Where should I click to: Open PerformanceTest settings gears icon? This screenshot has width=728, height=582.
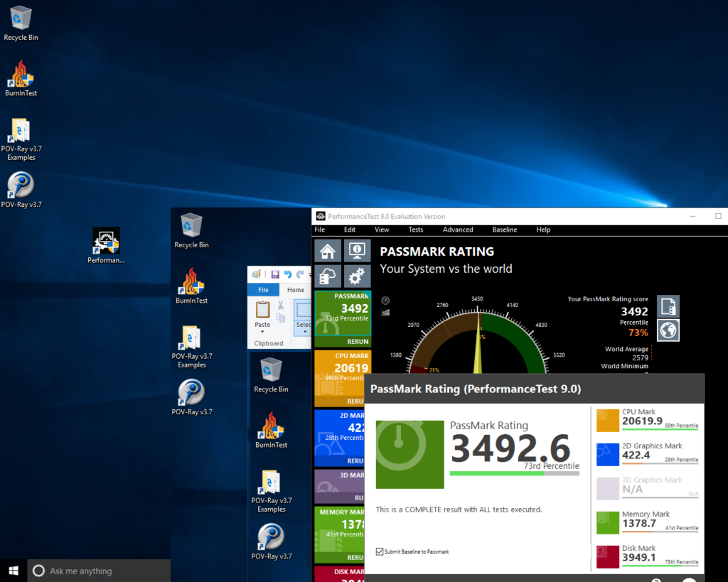[357, 276]
